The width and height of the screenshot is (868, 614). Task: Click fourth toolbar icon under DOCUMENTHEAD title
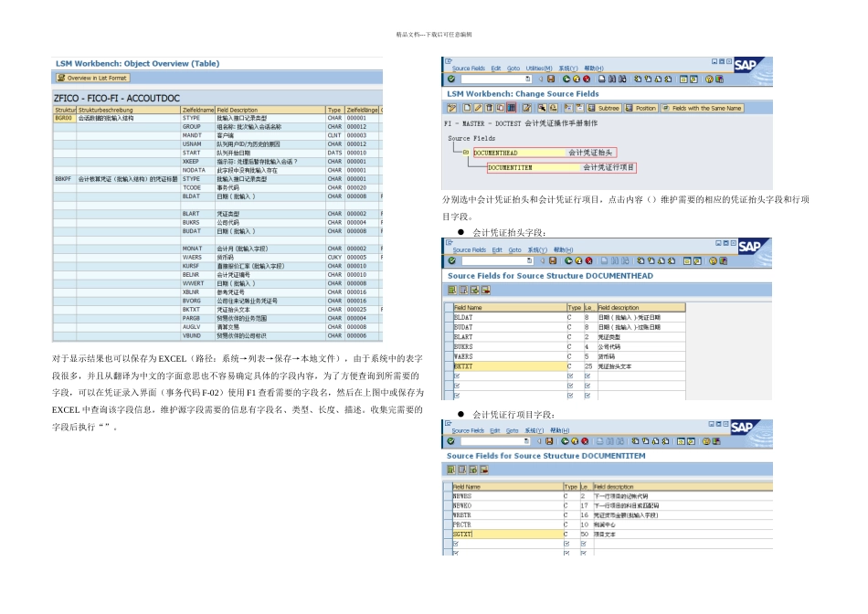point(486,291)
